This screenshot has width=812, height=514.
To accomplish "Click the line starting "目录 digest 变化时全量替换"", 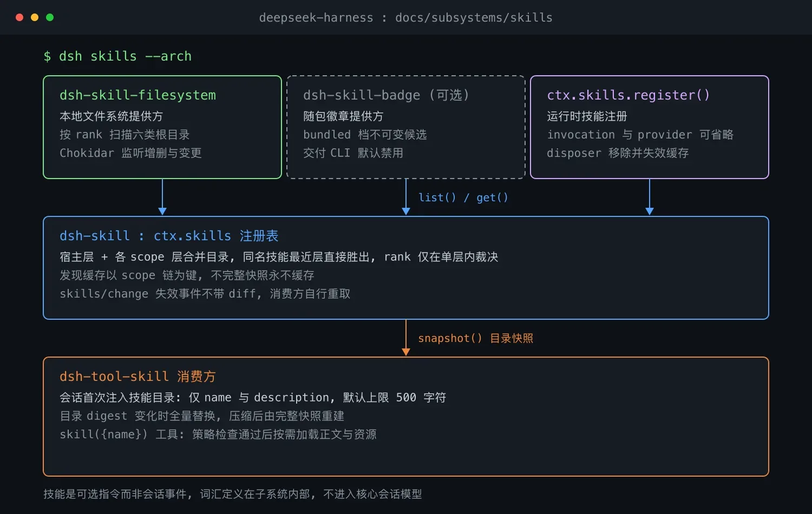I will pos(202,416).
